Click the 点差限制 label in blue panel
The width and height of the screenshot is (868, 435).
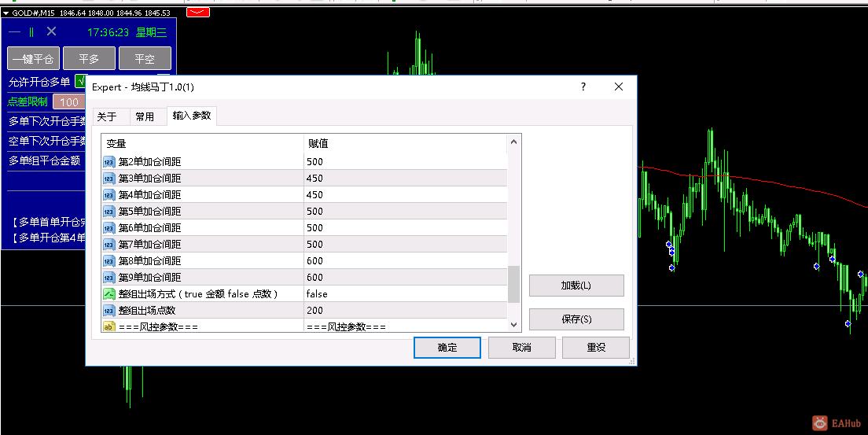[27, 102]
